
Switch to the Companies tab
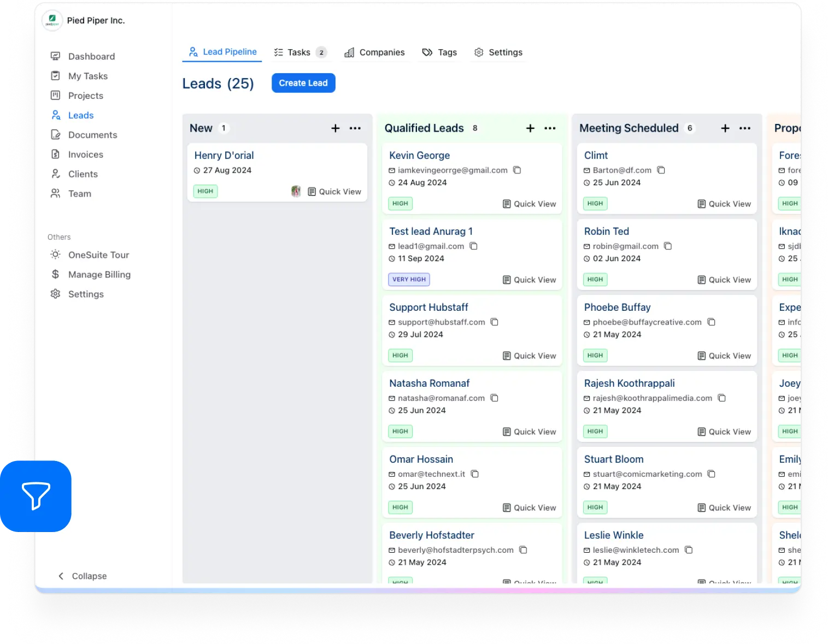pos(374,52)
